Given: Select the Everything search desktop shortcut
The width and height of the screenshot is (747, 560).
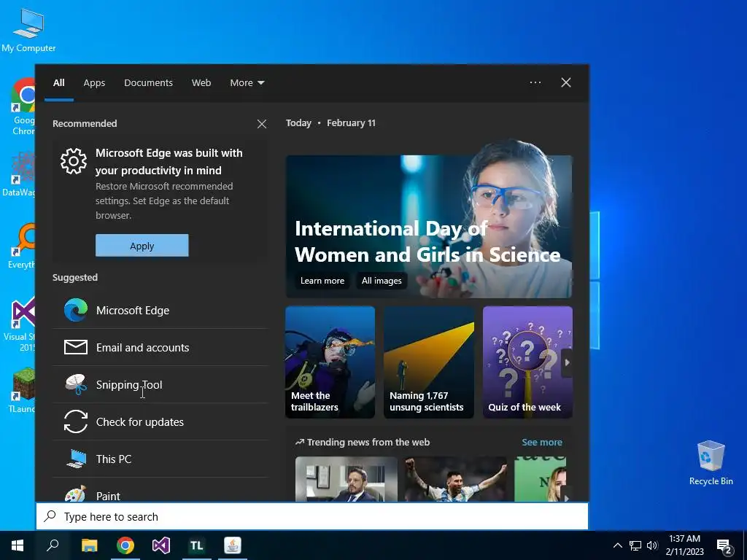Looking at the screenshot, I should 23,246.
